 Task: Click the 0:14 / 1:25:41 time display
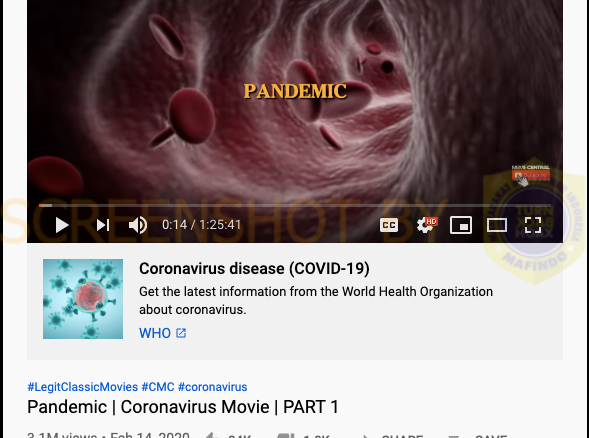pos(201,225)
